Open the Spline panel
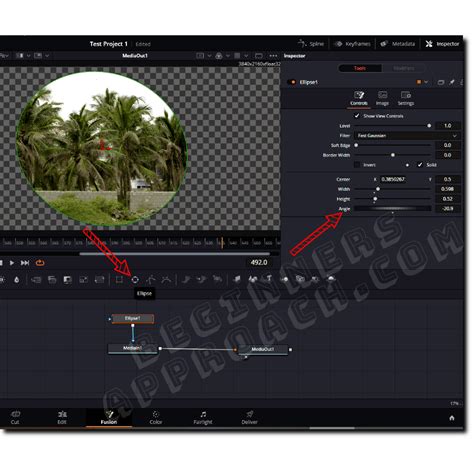 point(311,44)
